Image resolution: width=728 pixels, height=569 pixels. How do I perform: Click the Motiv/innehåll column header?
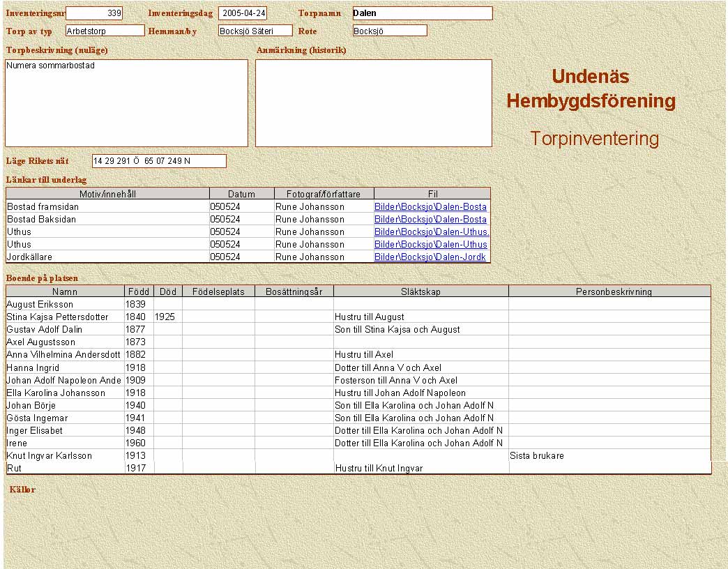(107, 194)
